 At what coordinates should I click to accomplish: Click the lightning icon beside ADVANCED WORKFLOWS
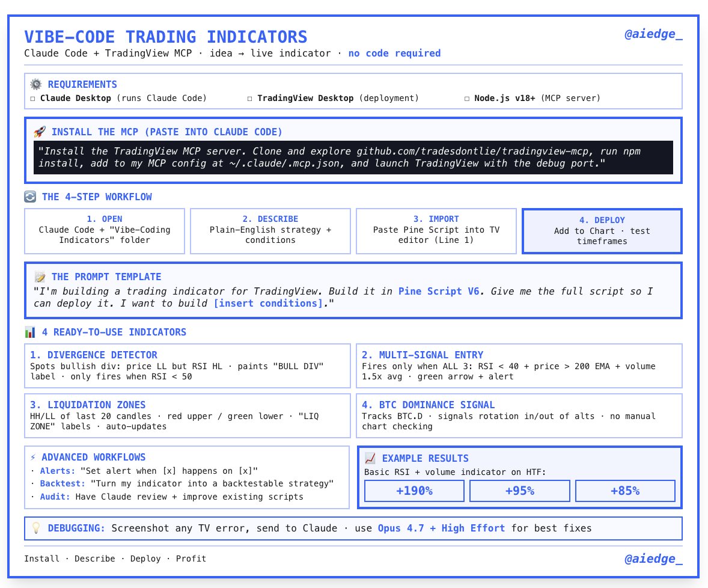pos(33,458)
